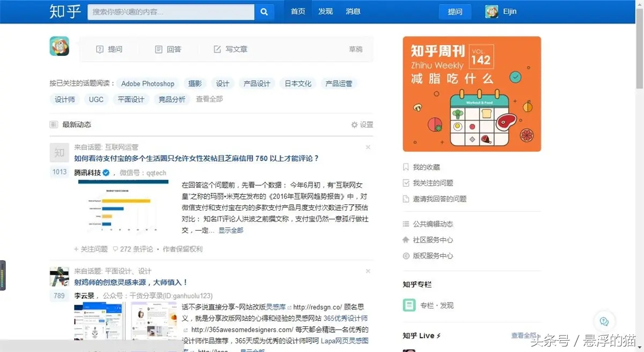Image resolution: width=644 pixels, height=352 pixels.
Task: Click the 789 vote count
Action: point(60,296)
